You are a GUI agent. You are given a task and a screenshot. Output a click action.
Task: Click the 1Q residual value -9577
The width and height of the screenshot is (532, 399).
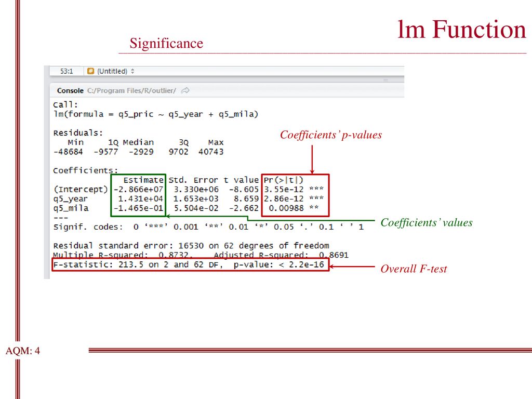(105, 152)
